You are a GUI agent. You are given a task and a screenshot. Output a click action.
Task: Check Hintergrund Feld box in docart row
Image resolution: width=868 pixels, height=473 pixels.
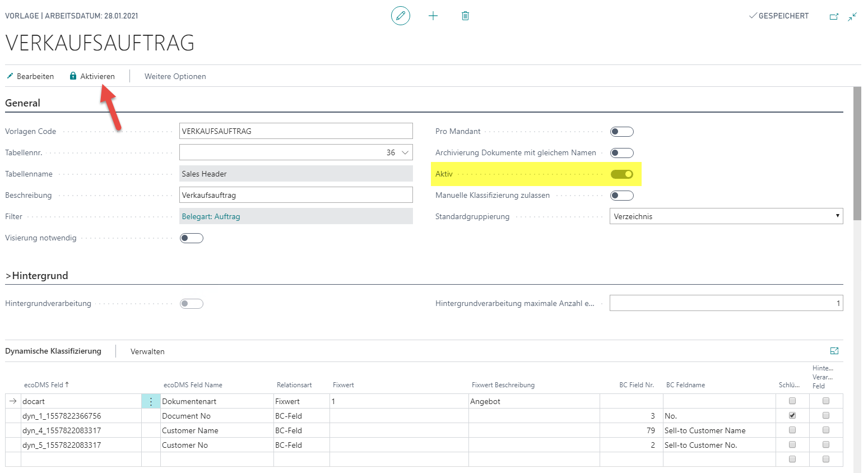[x=826, y=401]
